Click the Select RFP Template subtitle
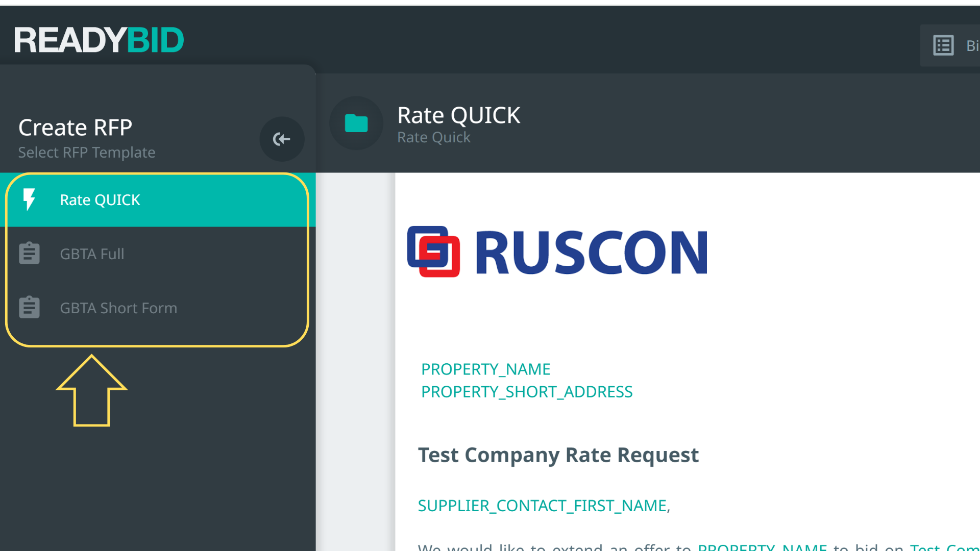Screen dimensions: 980x551 coord(87,153)
